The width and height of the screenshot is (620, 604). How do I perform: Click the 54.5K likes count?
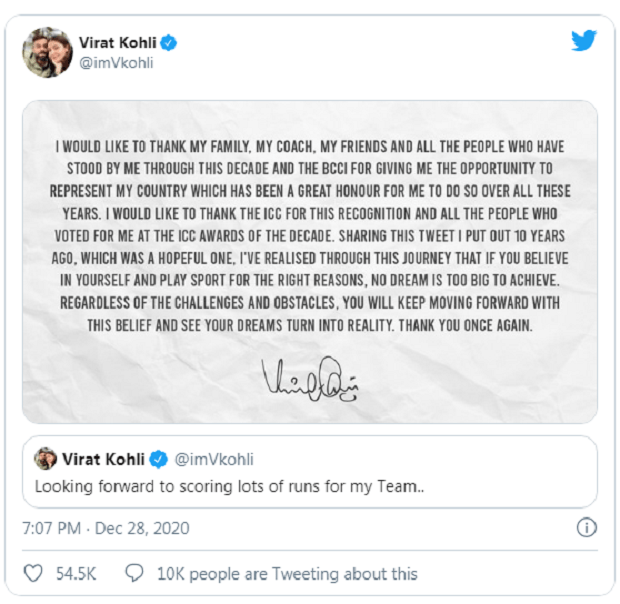tap(77, 574)
